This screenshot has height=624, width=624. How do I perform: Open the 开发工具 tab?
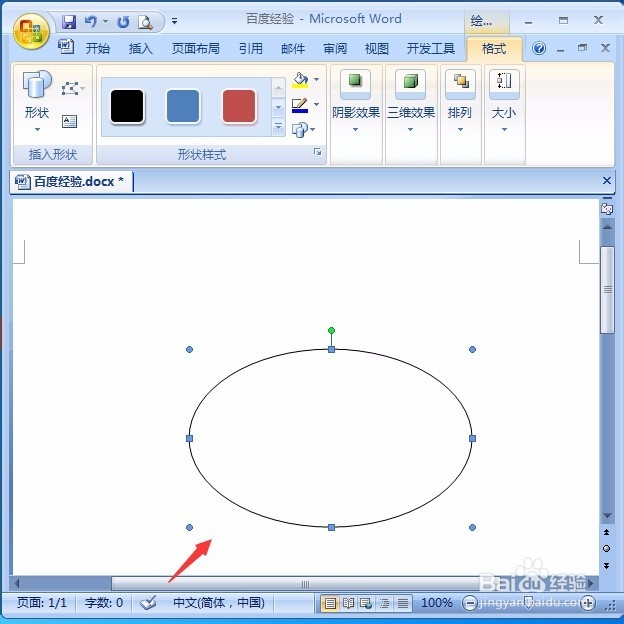point(431,49)
